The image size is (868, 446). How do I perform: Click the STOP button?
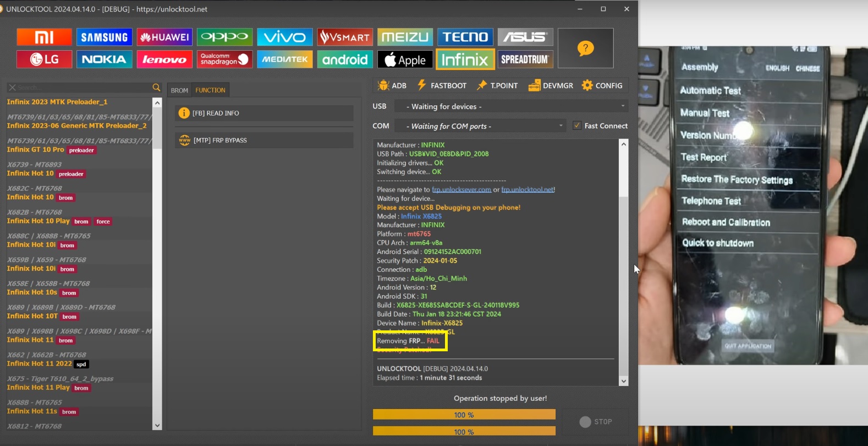pyautogui.click(x=595, y=422)
